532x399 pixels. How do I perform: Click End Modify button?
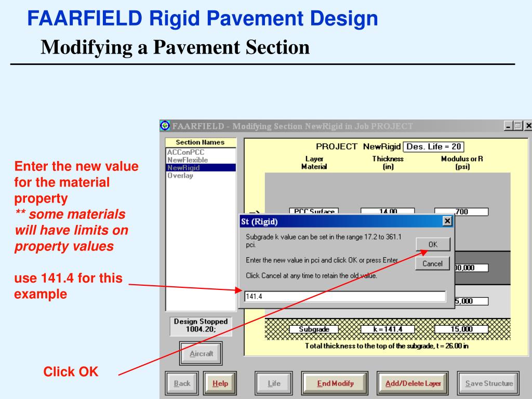pyautogui.click(x=335, y=383)
